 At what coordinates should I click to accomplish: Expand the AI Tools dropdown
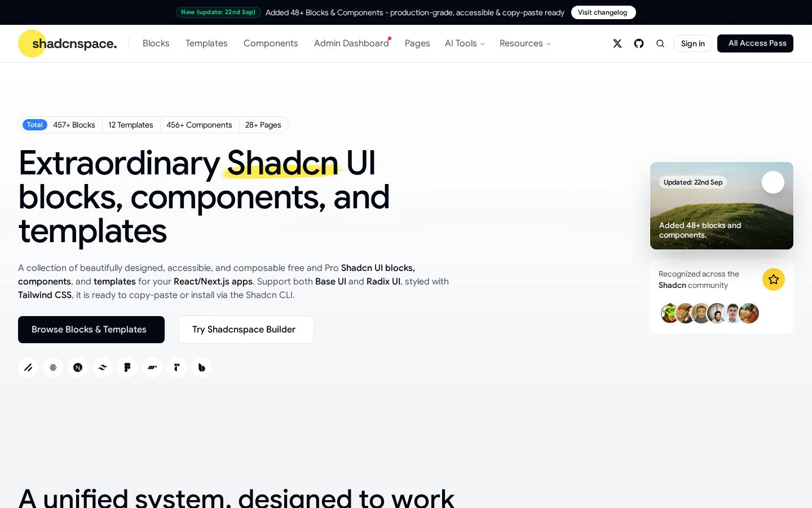click(465, 43)
